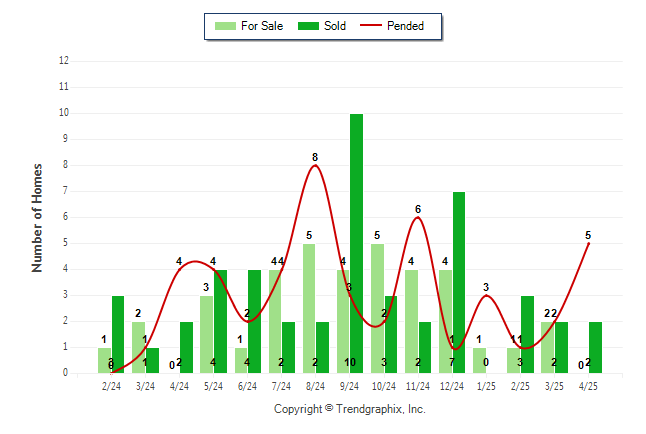Click the Sold dark green legend swatch
The width and height of the screenshot is (646, 434).
[308, 26]
